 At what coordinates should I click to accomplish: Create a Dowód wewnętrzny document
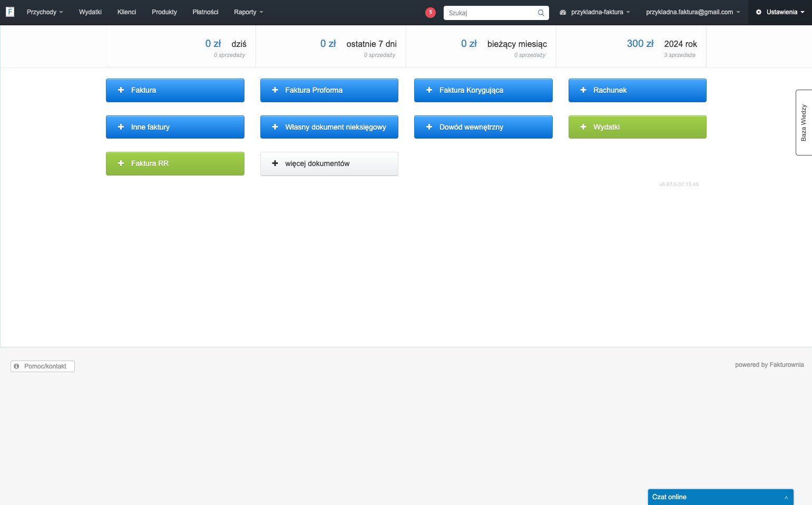coord(483,127)
